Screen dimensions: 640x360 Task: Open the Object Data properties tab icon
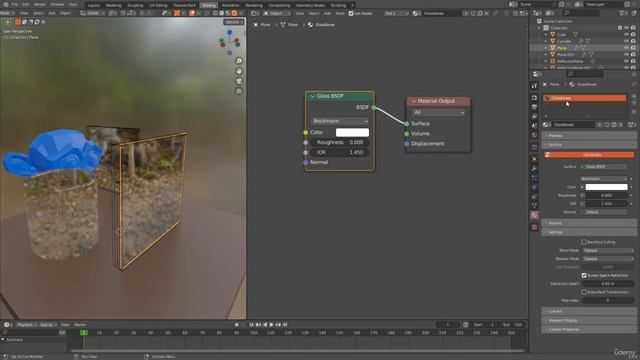point(534,206)
